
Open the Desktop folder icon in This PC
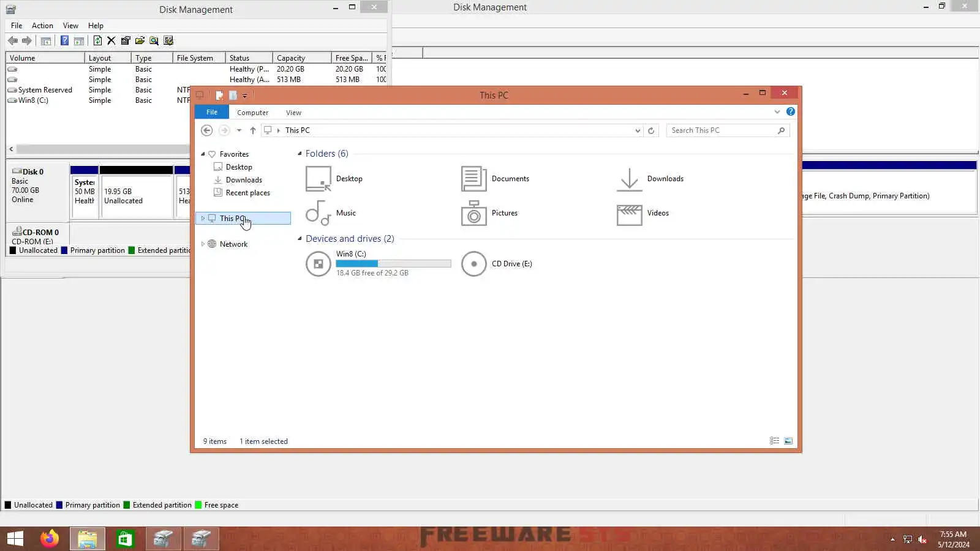point(318,179)
